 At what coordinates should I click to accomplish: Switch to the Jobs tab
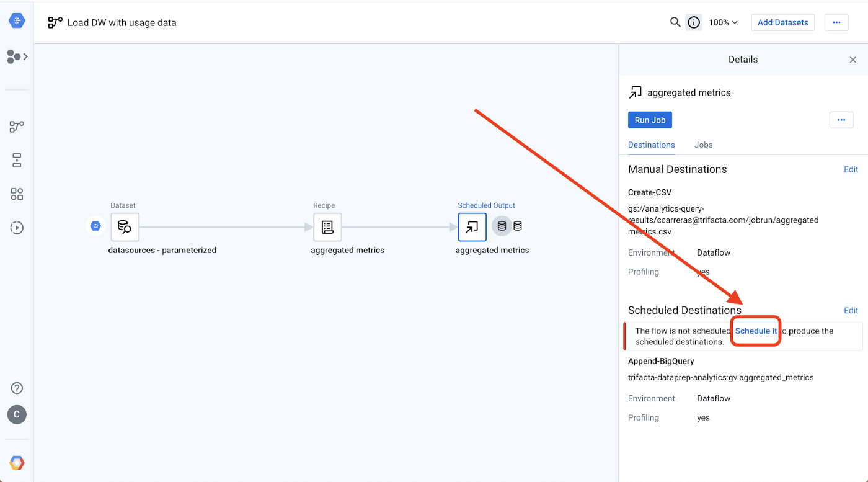(703, 145)
